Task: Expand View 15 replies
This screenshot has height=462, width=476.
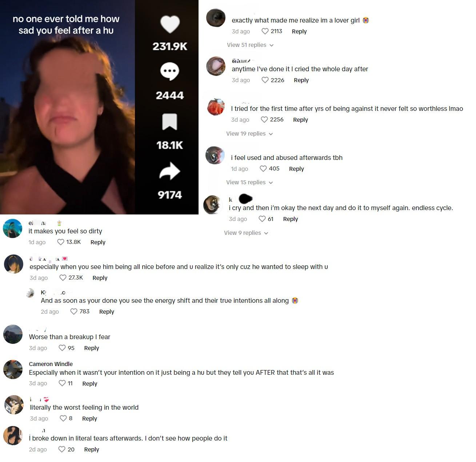Action: (x=249, y=182)
